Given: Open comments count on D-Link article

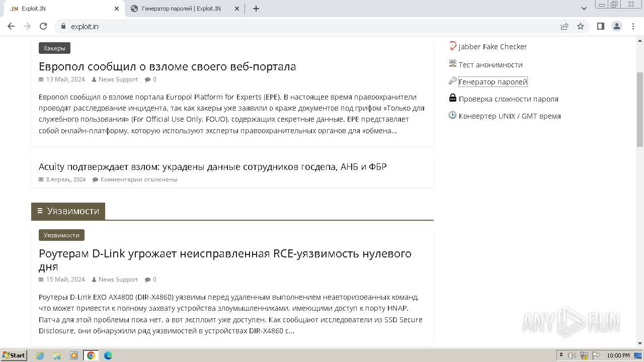Looking at the screenshot, I should coord(154,280).
